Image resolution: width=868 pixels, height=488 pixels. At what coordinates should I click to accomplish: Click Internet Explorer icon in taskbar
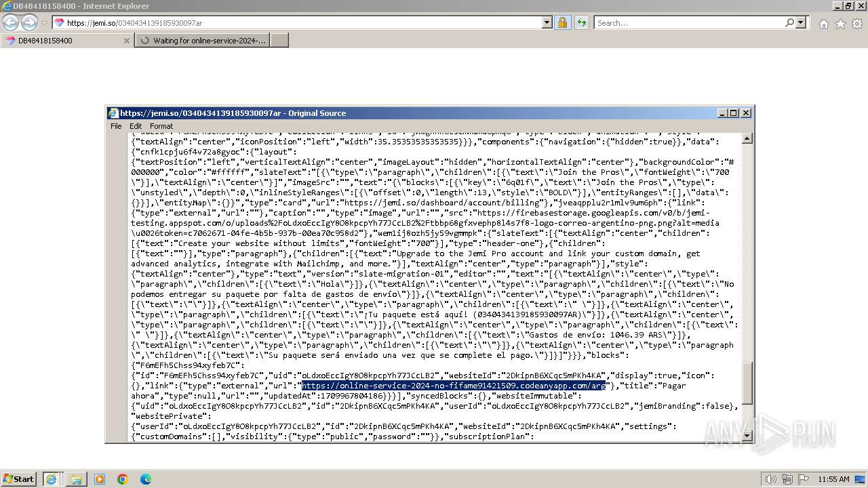click(x=51, y=479)
